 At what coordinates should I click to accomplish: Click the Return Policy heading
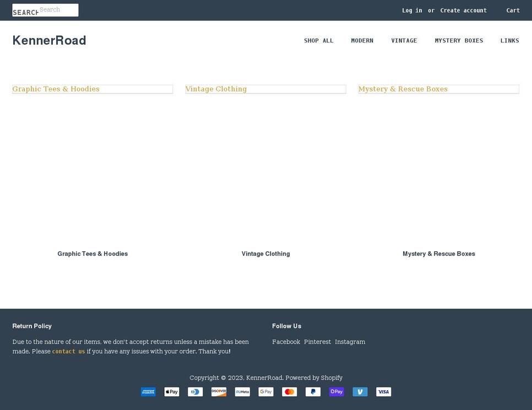(32, 326)
